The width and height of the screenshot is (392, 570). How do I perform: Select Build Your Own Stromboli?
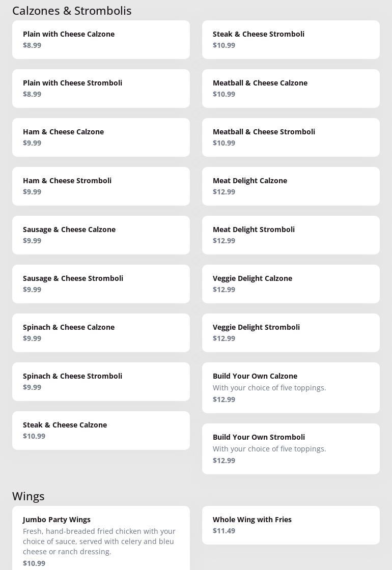click(x=291, y=449)
